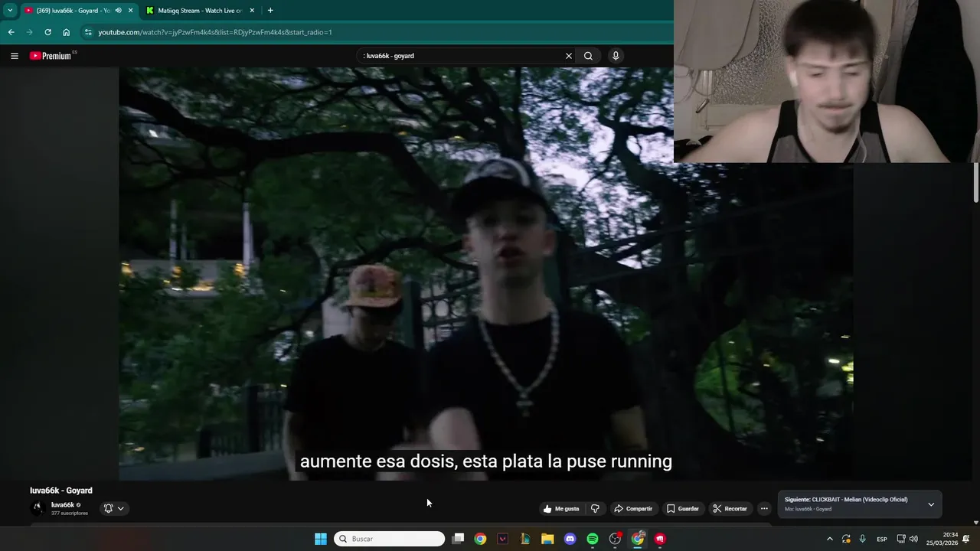Dislike the video
Viewport: 980px width, 551px height.
(595, 508)
